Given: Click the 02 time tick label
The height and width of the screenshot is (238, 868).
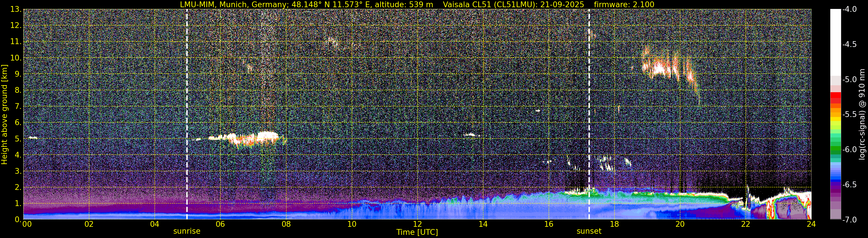Looking at the screenshot, I should coord(89,224).
